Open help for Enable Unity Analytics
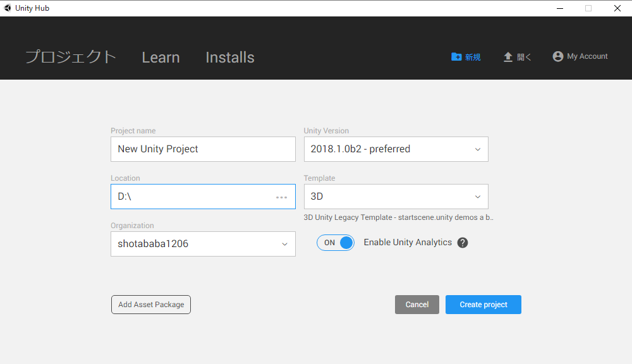This screenshot has width=632, height=364. tap(463, 243)
